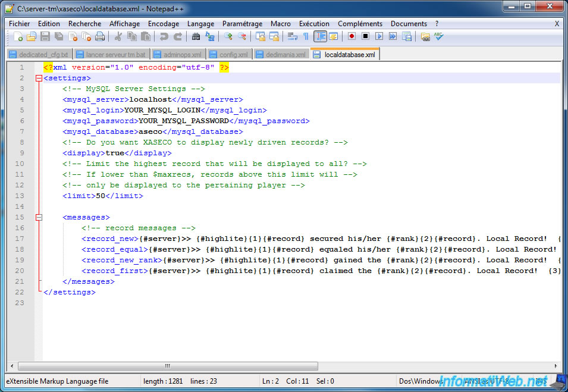
Task: Open a file using the Open toolbar icon
Action: [31, 36]
